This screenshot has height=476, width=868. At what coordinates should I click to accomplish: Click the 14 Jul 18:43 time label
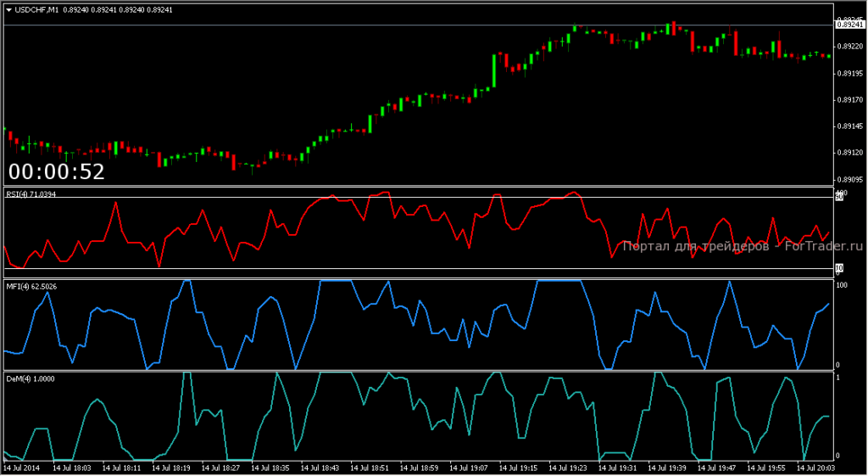click(x=320, y=468)
